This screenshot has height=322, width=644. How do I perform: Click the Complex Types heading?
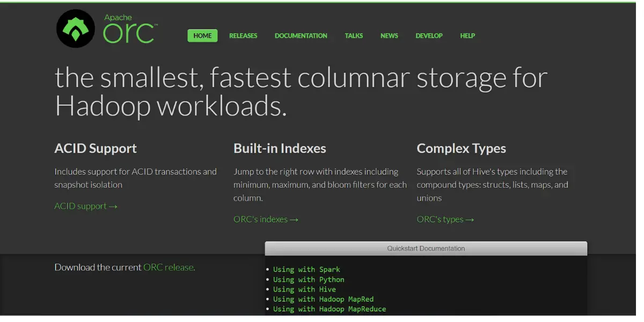[462, 149]
